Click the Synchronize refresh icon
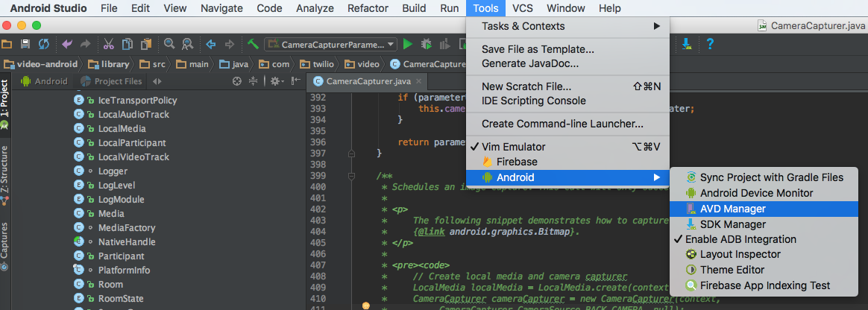The image size is (868, 310). click(44, 44)
